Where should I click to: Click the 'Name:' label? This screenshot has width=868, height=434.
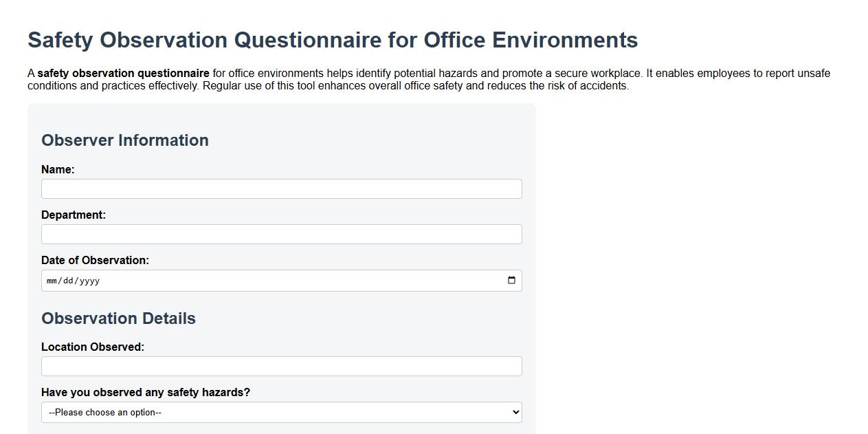[56, 169]
